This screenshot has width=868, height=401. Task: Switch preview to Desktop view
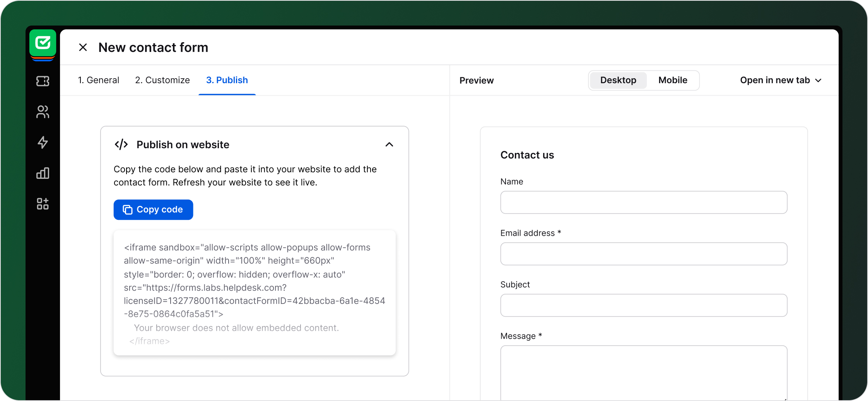coord(618,80)
